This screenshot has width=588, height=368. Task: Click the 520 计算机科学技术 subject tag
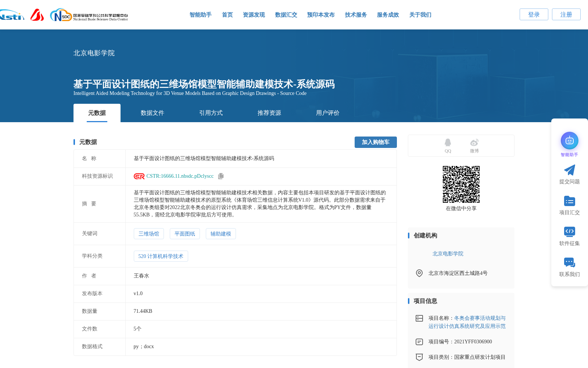point(161,256)
